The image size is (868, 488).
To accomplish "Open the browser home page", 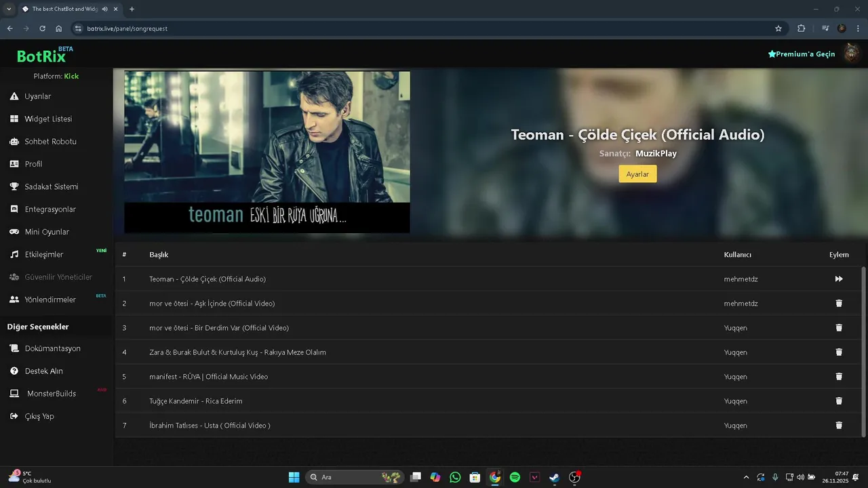I will click(x=58, y=28).
